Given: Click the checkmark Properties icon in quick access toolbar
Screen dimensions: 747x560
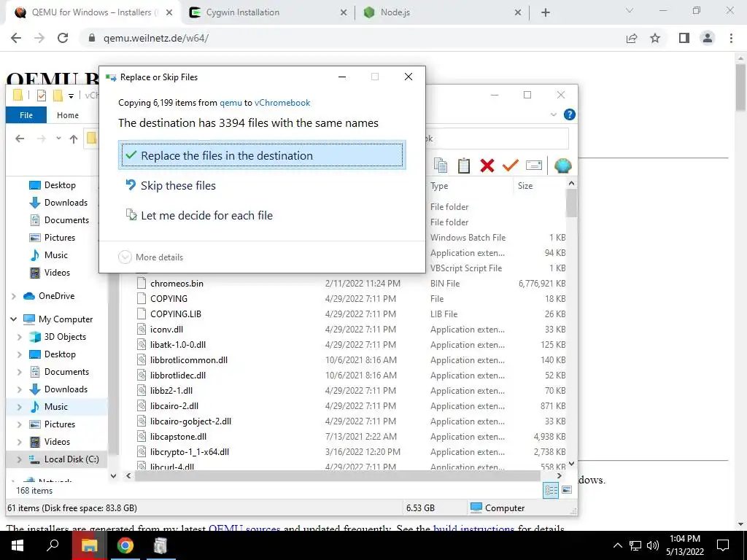Looking at the screenshot, I should pos(42,96).
